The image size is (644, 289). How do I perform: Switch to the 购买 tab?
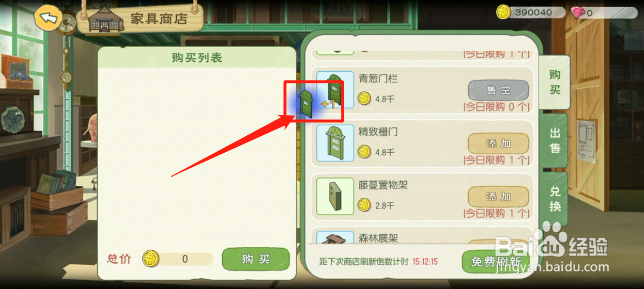tap(554, 82)
